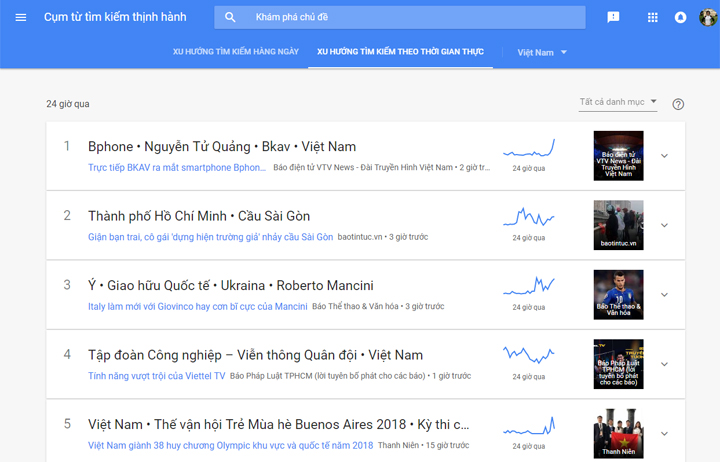Click the baotintuc.vn thumbnail image
The width and height of the screenshot is (720, 462).
[x=619, y=225]
